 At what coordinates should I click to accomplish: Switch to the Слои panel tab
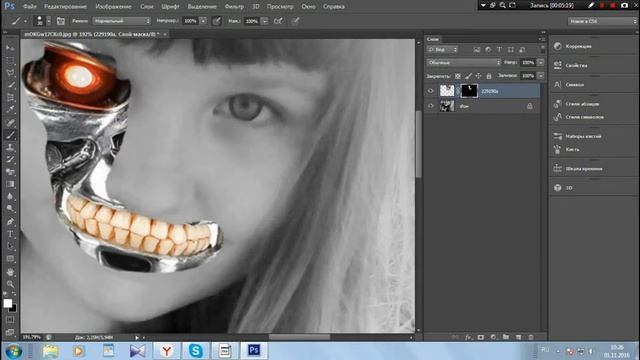click(433, 39)
